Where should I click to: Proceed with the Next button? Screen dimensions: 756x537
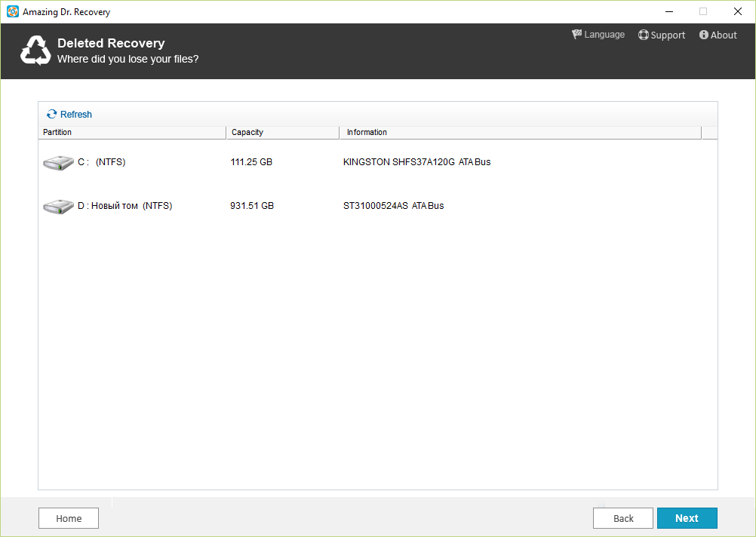(687, 518)
